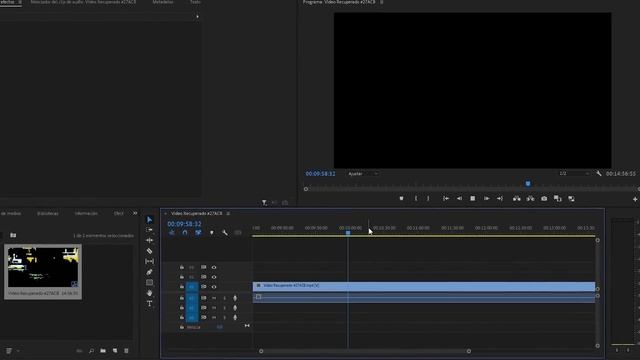
Task: Open the Project panel search icon
Action: [91, 351]
